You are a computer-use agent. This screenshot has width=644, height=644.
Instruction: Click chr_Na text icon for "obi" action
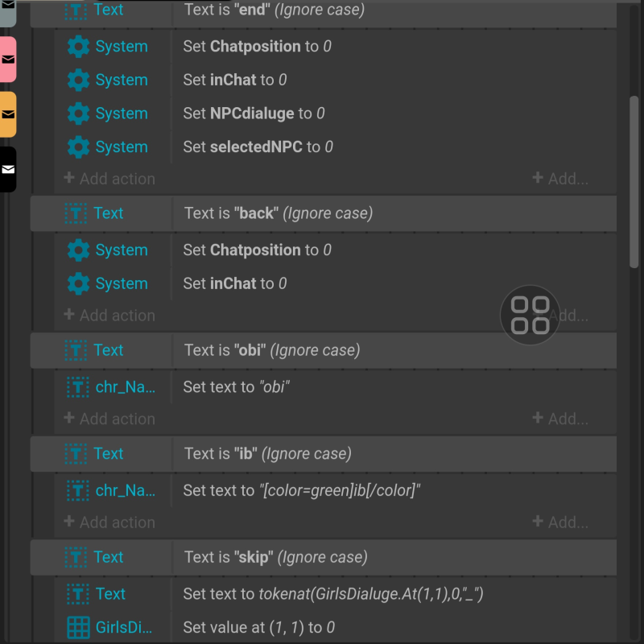tap(77, 387)
